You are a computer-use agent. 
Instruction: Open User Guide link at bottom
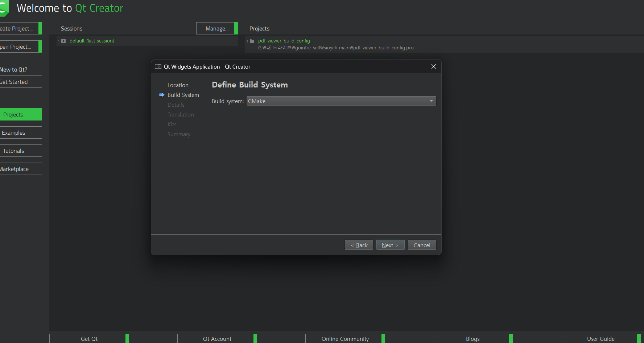601,339
